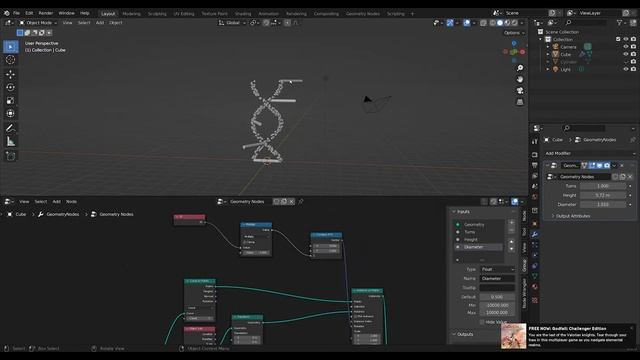Expand the Cube tree item
Viewport: 640px width, 360px height.
click(548, 54)
